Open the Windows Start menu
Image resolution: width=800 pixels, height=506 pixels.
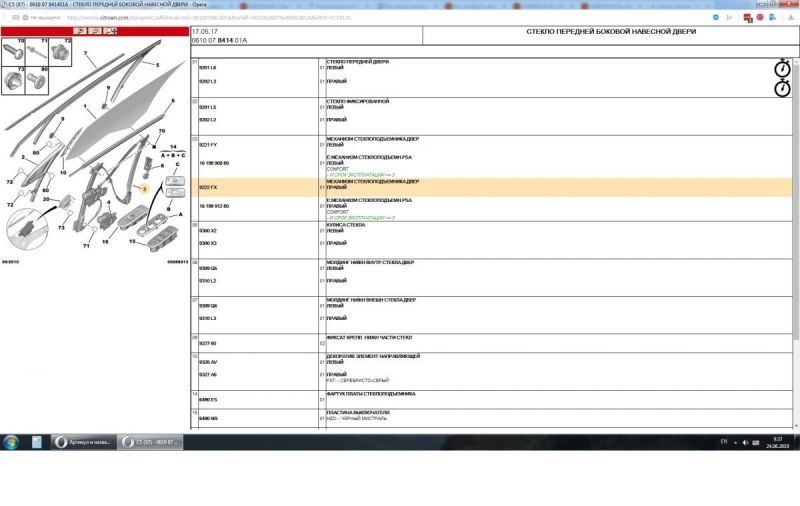12,441
